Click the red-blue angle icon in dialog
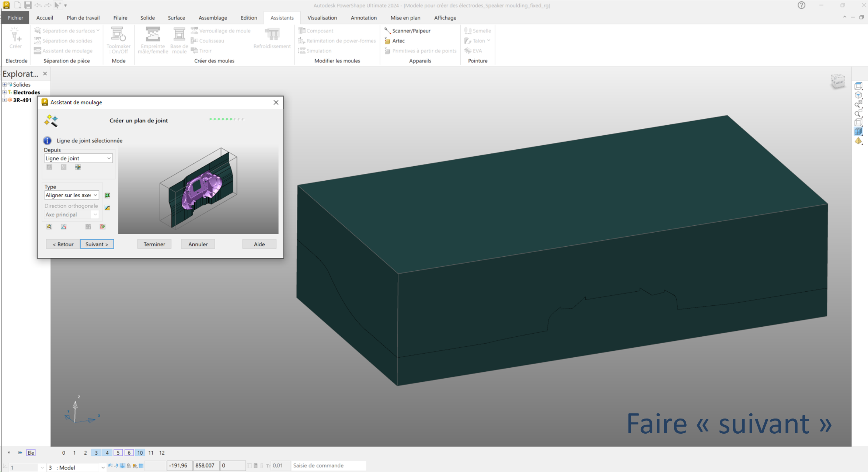 click(x=64, y=227)
